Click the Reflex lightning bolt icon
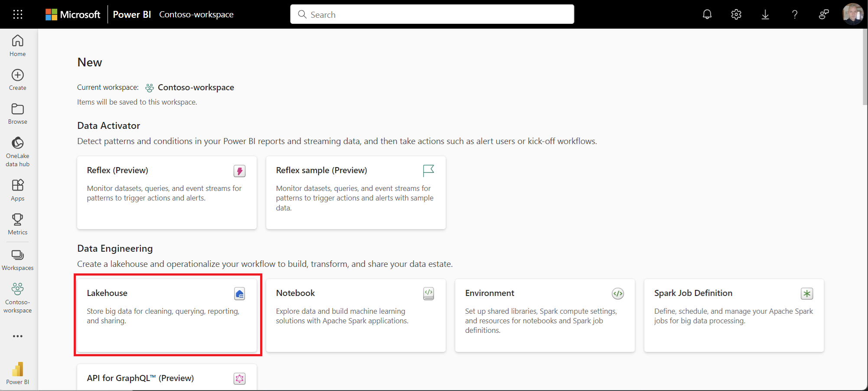 (x=240, y=171)
